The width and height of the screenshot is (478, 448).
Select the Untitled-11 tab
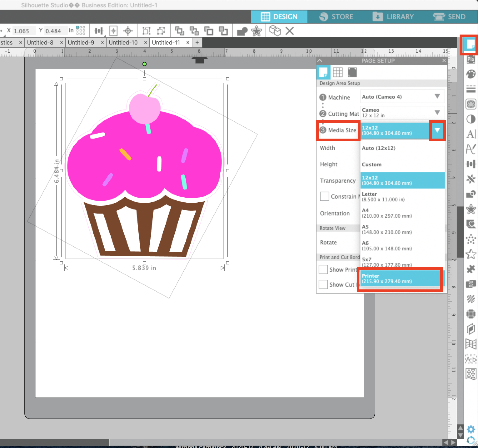click(x=166, y=42)
